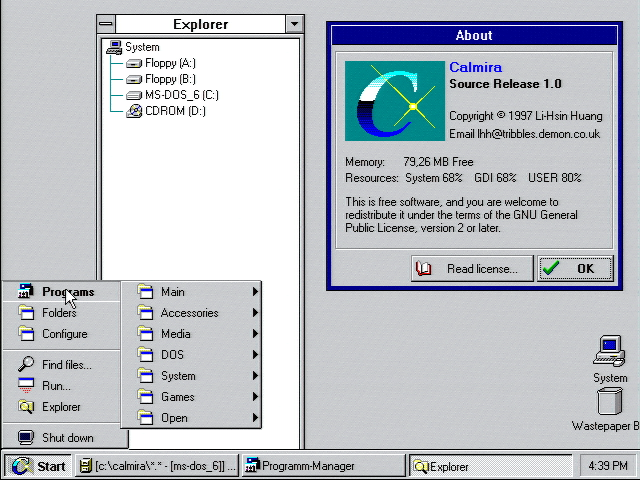Viewport: 640px width, 480px height.
Task: Open the Configure menu item
Action: [x=64, y=334]
